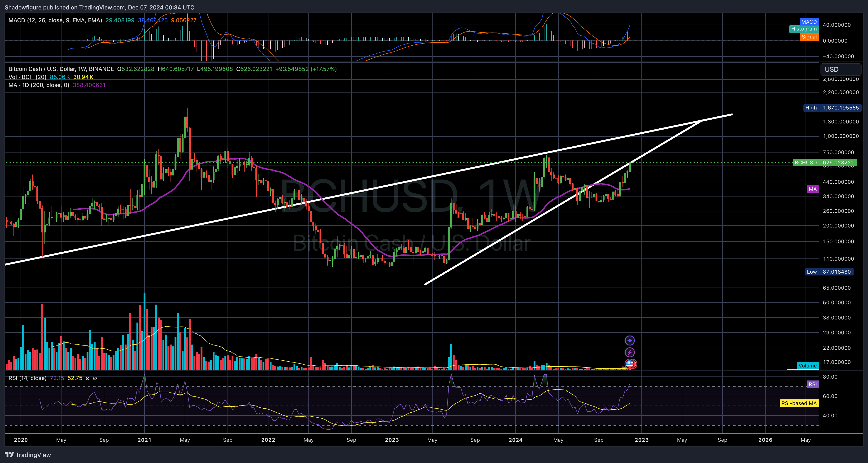Screen dimensions: 868x463
Task: Click 200.000000 on the price scale
Action: (x=838, y=226)
